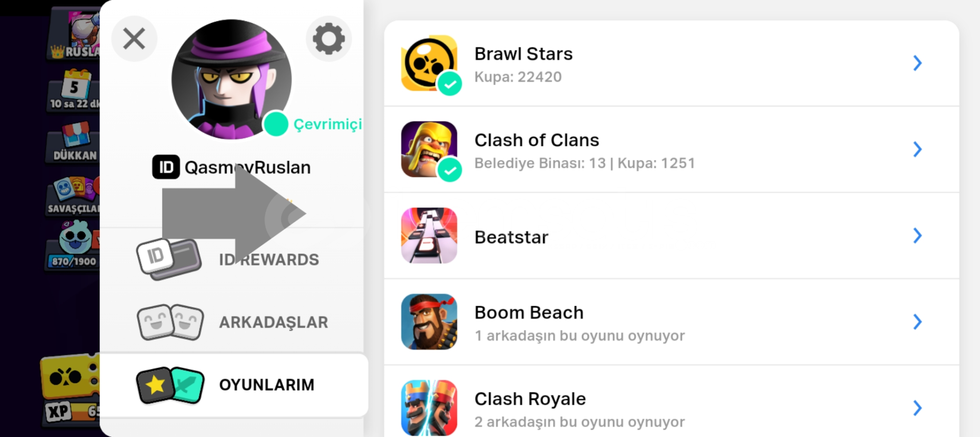This screenshot has height=437, width=980.
Task: Click the ID Rewards card icon
Action: (169, 259)
